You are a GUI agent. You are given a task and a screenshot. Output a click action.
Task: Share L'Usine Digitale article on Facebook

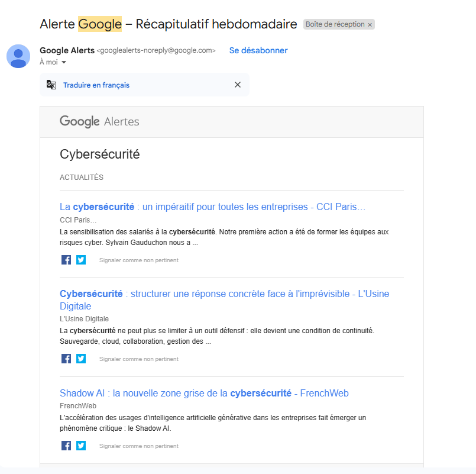(x=66, y=359)
